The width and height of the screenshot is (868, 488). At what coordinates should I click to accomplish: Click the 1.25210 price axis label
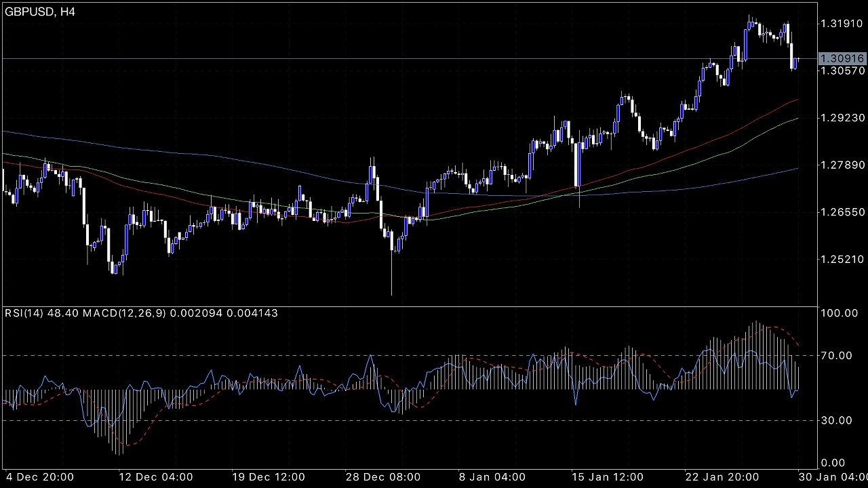click(842, 260)
